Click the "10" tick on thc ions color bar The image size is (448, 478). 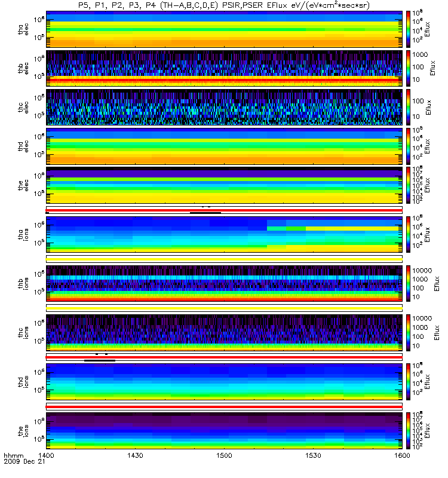416,346
